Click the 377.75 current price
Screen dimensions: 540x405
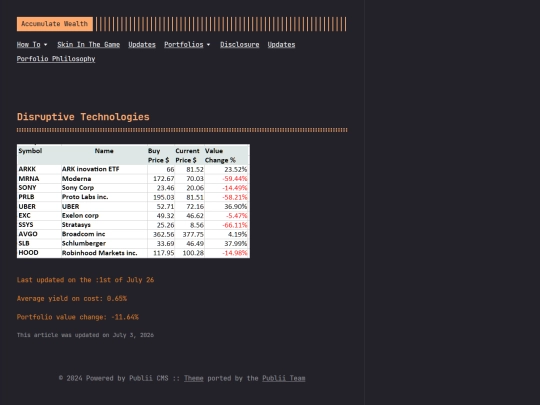193,235
